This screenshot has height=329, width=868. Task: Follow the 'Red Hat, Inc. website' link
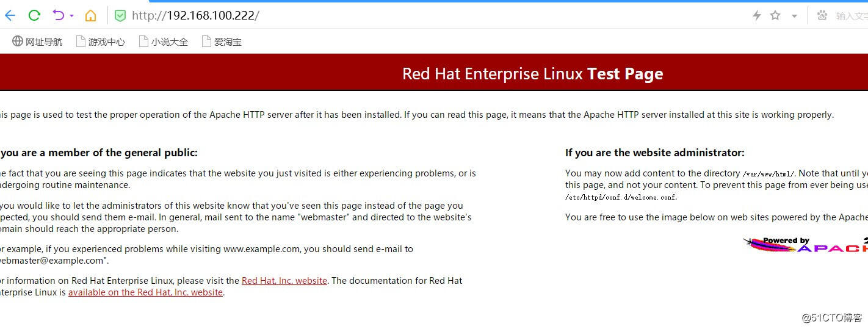pos(284,281)
